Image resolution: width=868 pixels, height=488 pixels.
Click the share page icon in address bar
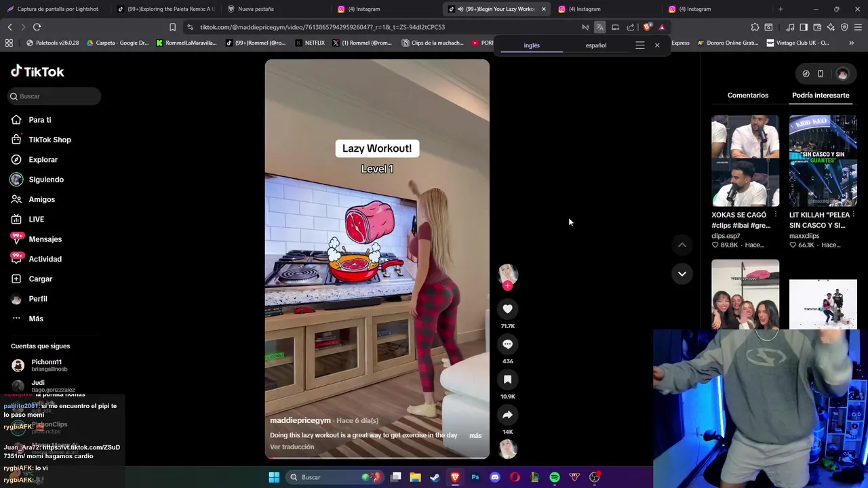631,27
